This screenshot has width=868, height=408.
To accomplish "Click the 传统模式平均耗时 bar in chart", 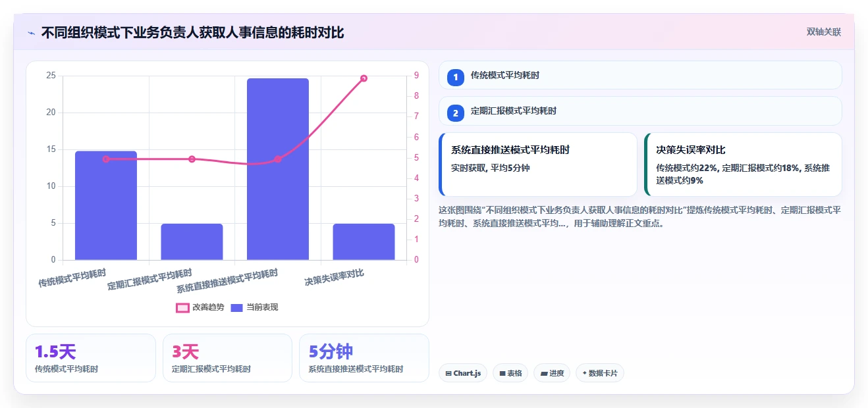I will (106, 205).
